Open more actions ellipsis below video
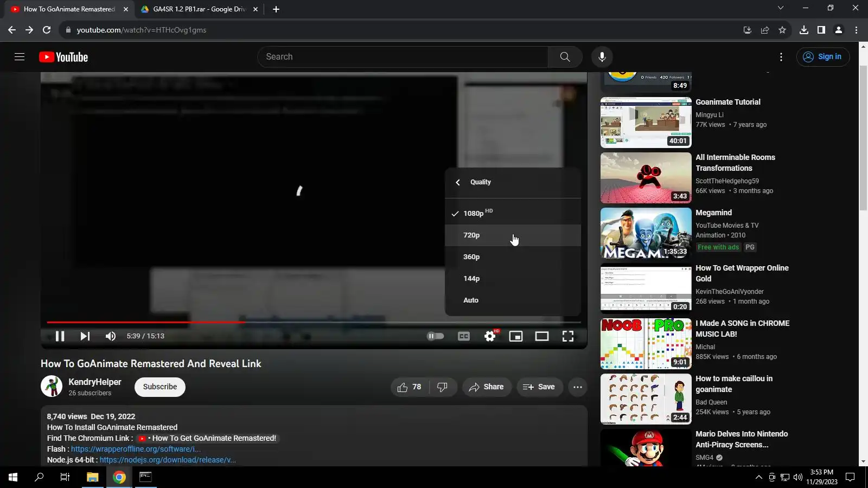Screen dimensions: 868x488 (578, 387)
